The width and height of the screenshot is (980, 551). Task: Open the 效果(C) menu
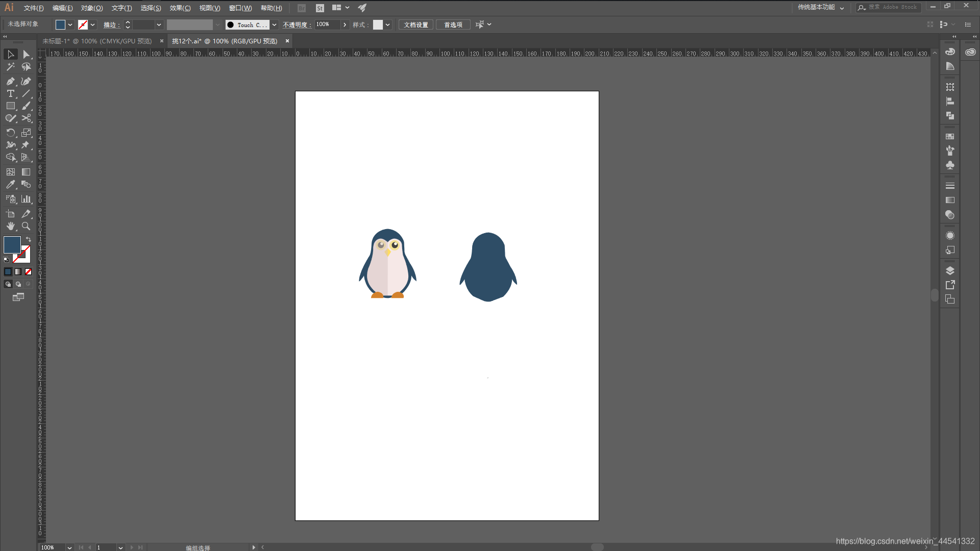coord(180,8)
